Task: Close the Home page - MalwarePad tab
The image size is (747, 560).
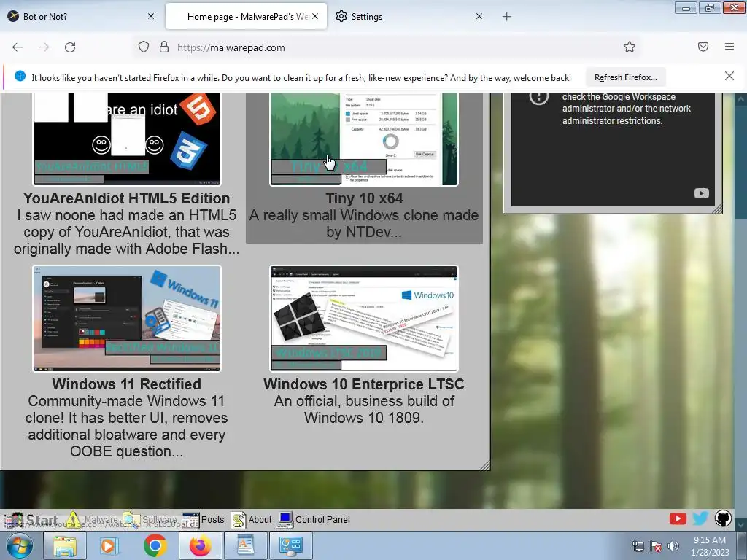Action: pos(315,16)
